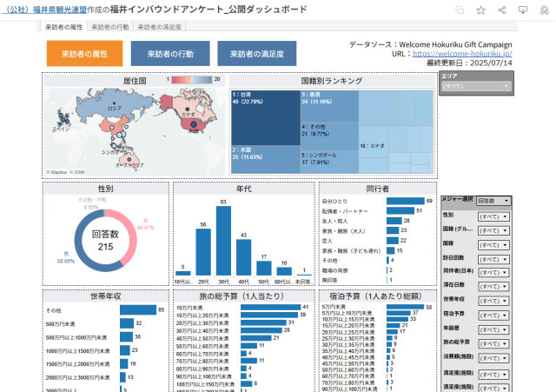Switch to the 来訪者の満足度 sheet tab

coord(162,28)
